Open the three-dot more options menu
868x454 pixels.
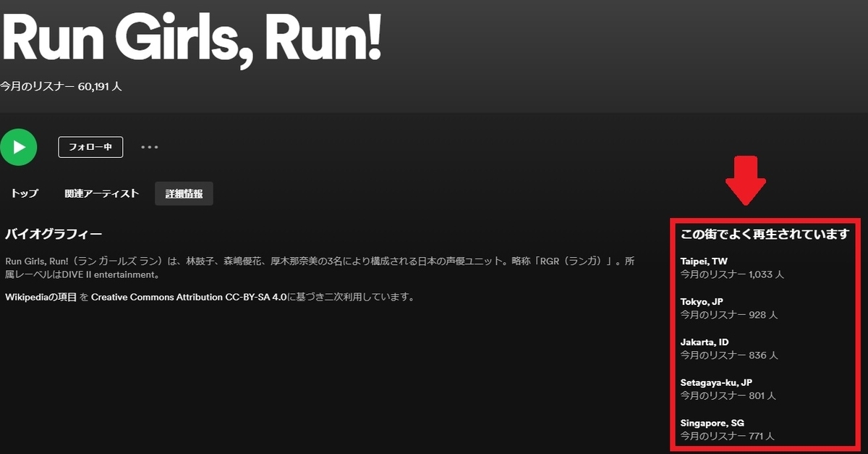[x=150, y=147]
